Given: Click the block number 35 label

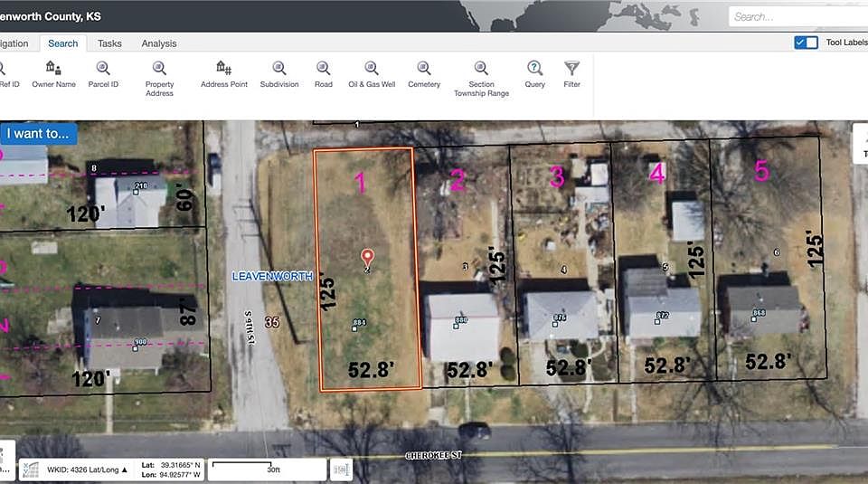Looking at the screenshot, I should pyautogui.click(x=272, y=322).
